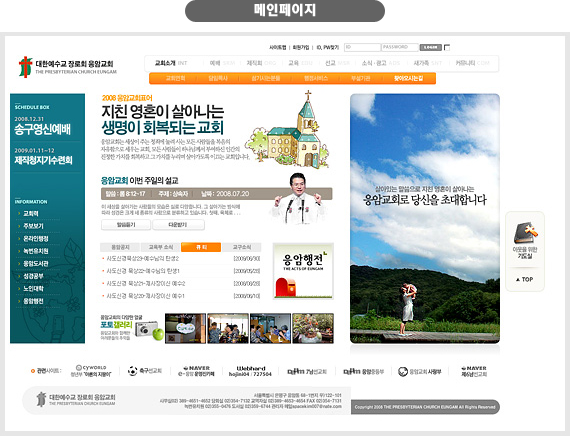Click the TOP arrow to return up
This screenshot has height=436, width=570.
pos(525,279)
